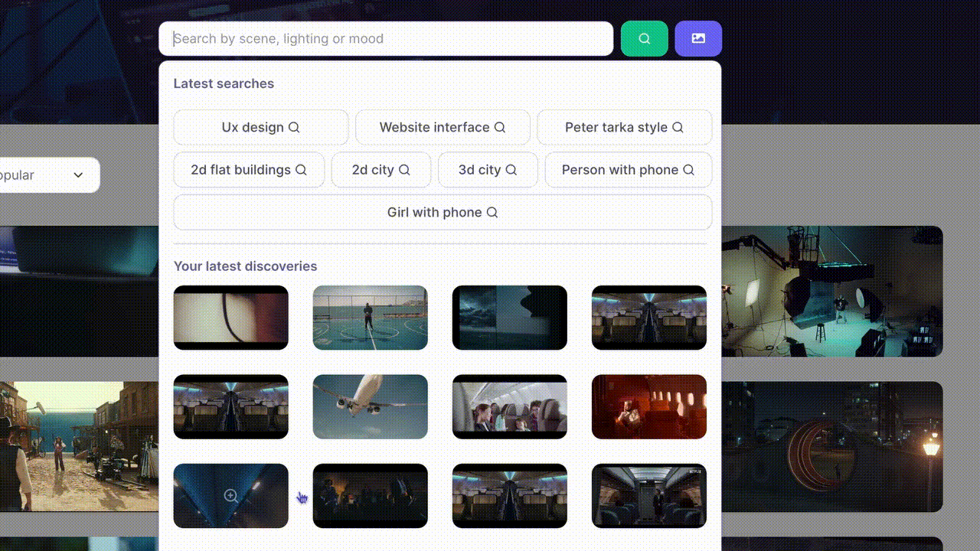Viewport: 980px width, 551px height.
Task: Select the 'Girl with phone' recent search
Action: pyautogui.click(x=443, y=212)
